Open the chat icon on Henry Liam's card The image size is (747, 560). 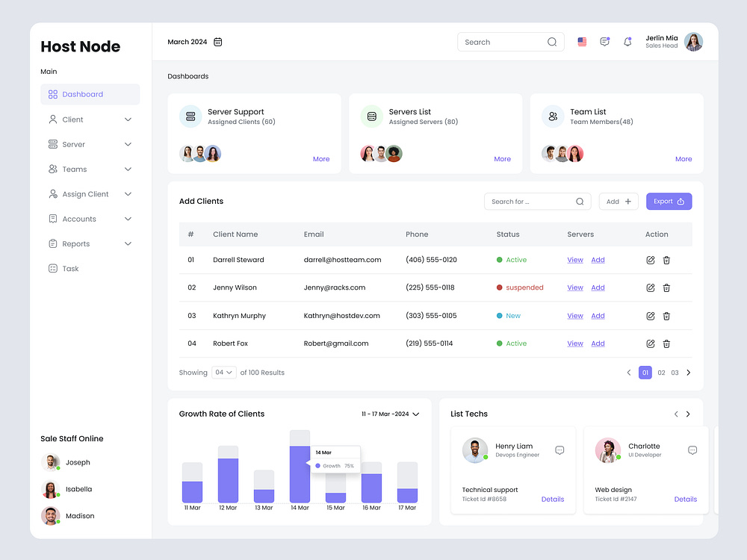559,450
